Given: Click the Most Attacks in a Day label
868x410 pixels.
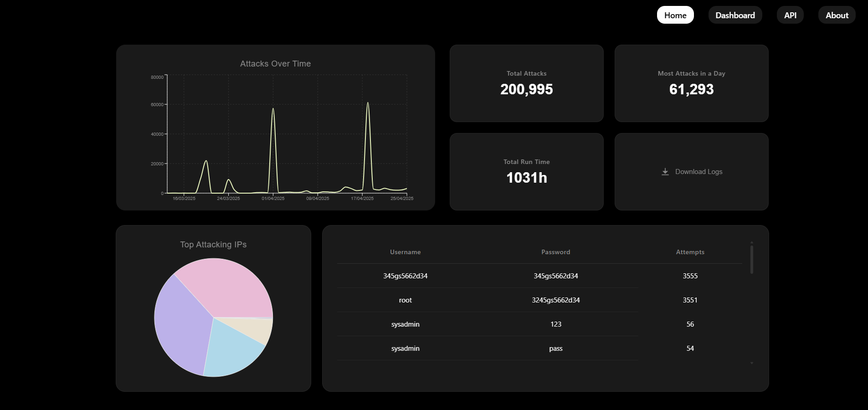Looking at the screenshot, I should click(x=691, y=73).
